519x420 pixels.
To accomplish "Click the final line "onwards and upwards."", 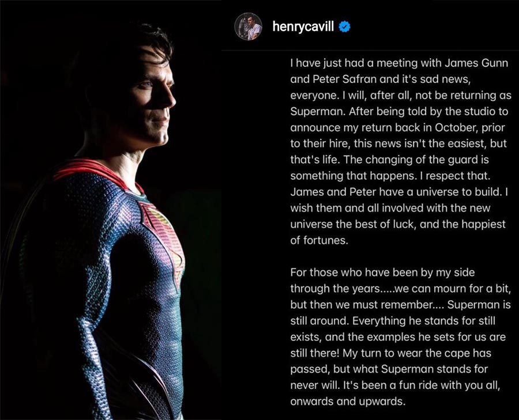I will [x=348, y=402].
